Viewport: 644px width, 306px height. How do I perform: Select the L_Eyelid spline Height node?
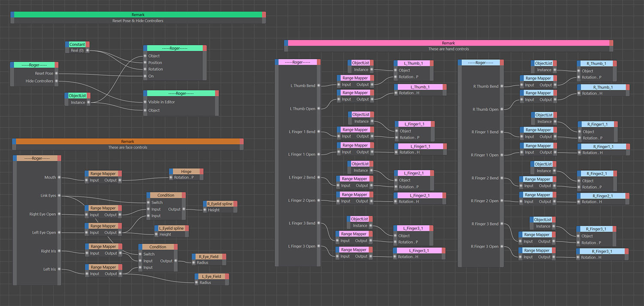(171, 228)
